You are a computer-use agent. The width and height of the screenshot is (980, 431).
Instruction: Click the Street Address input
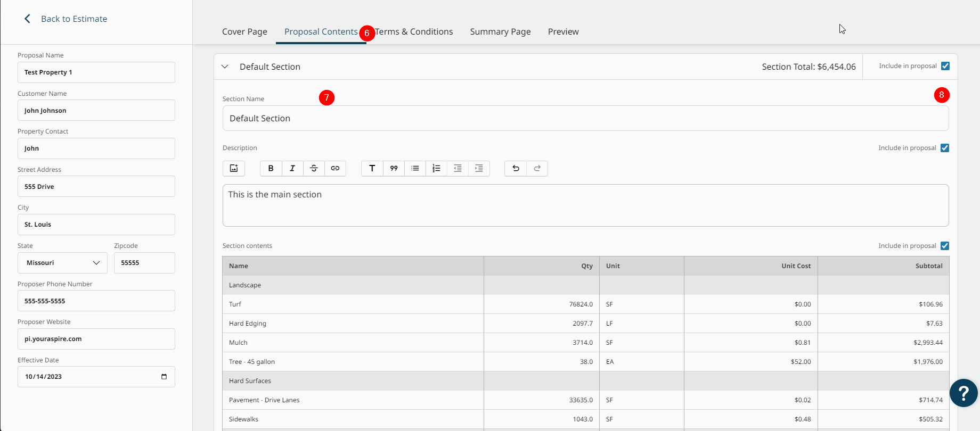pyautogui.click(x=96, y=186)
